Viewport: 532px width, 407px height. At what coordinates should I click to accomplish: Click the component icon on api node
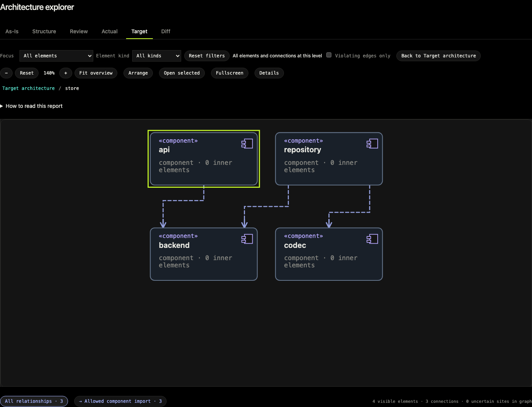(247, 144)
